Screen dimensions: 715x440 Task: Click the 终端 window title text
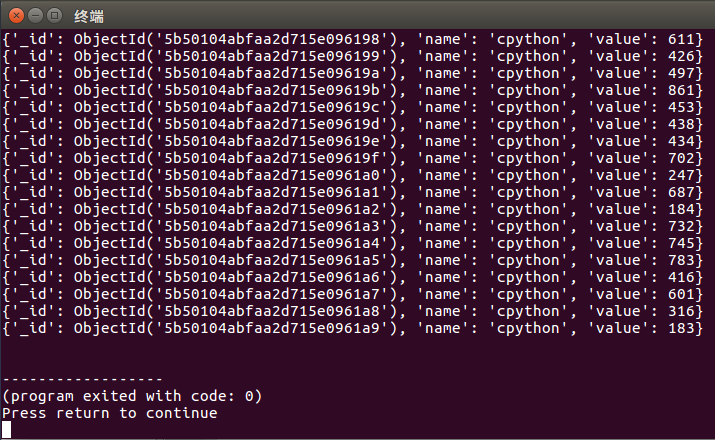89,17
